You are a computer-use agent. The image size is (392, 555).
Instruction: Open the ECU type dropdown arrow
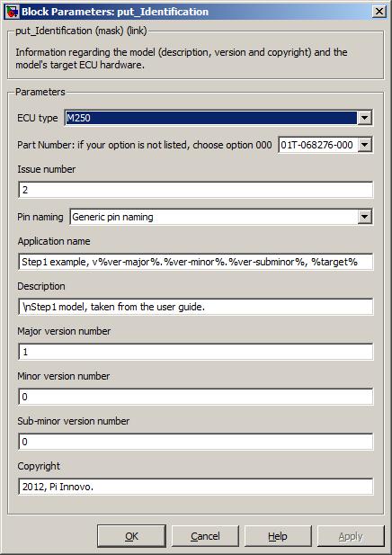point(364,118)
